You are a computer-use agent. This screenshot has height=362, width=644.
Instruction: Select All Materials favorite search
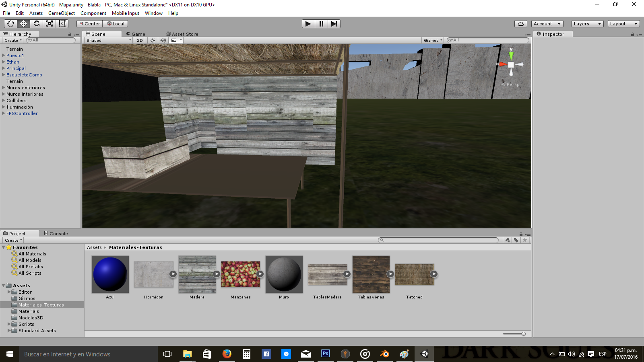(32, 254)
